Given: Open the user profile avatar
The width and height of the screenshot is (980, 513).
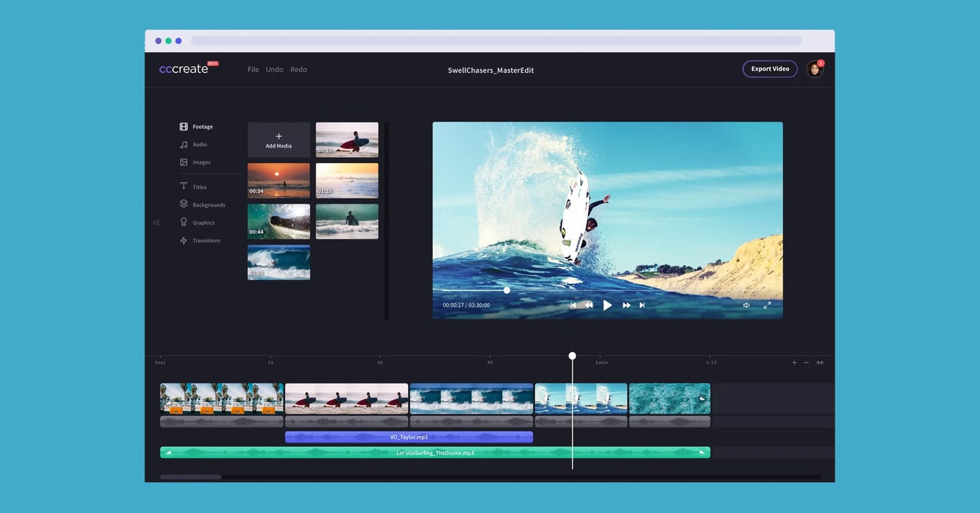Looking at the screenshot, I should (x=815, y=69).
